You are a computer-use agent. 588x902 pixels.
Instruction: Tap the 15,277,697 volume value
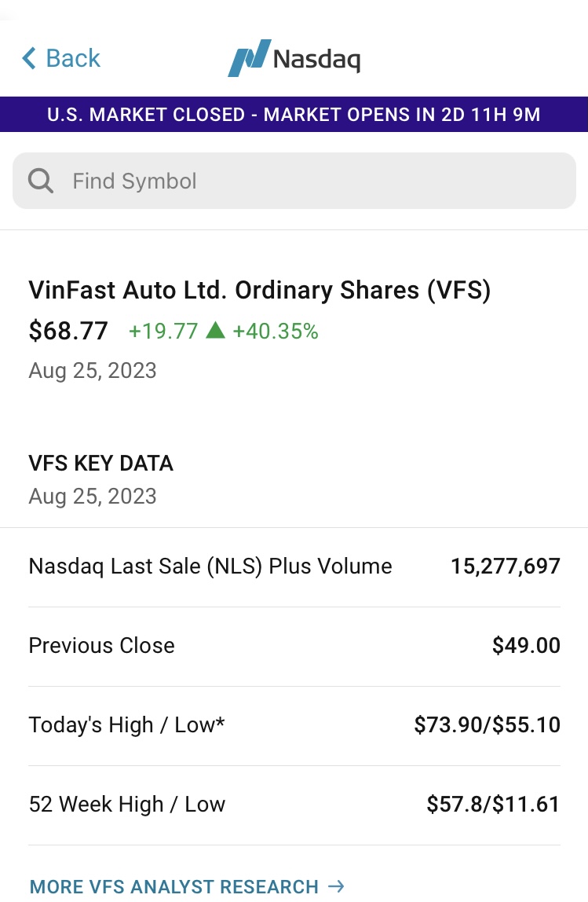pos(505,566)
